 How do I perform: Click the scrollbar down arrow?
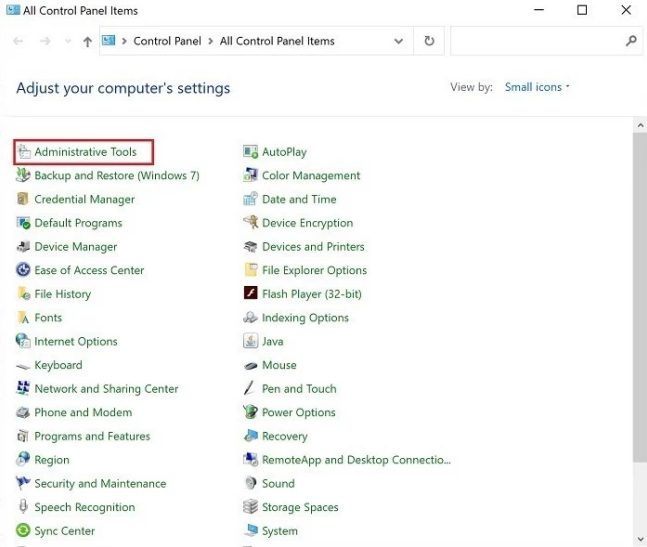tap(640, 539)
